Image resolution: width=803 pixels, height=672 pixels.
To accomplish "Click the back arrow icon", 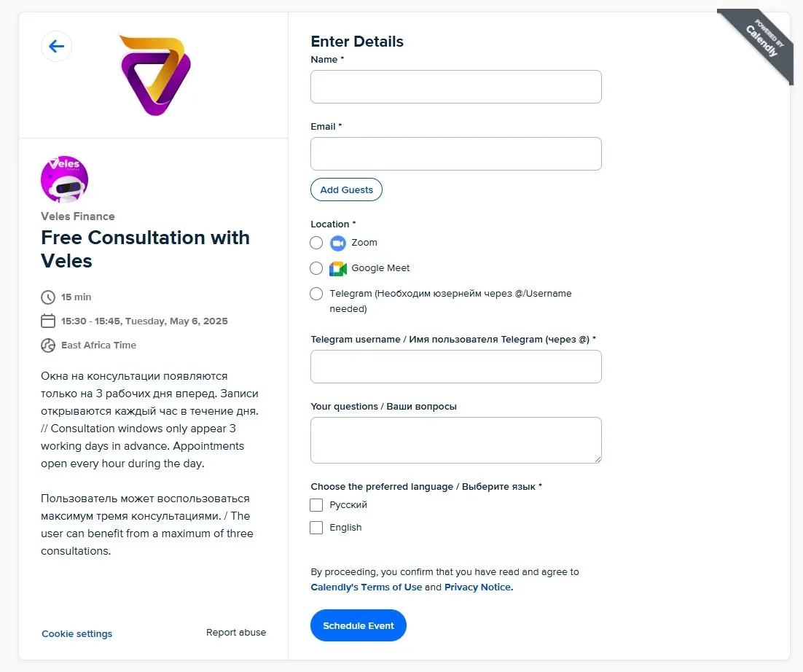I will pyautogui.click(x=56, y=47).
